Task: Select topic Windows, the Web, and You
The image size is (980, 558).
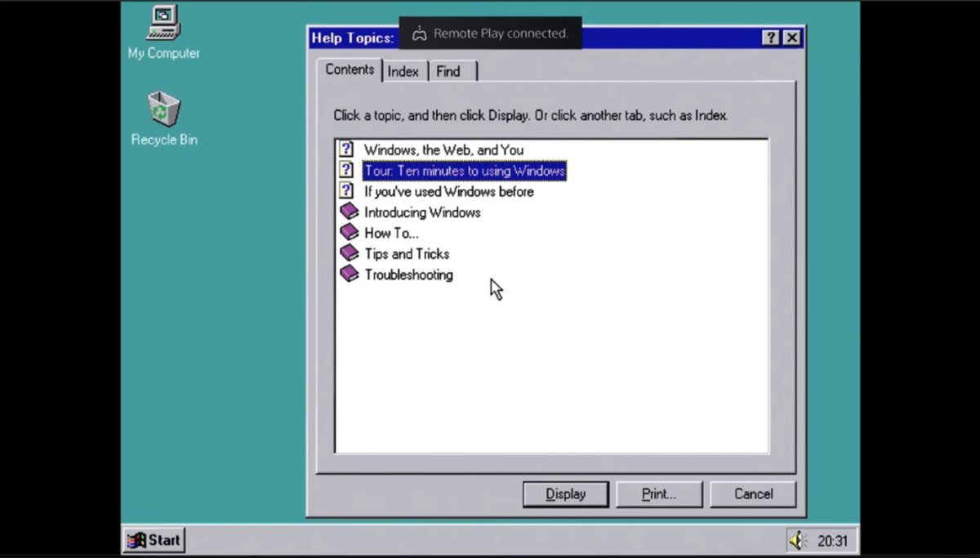Action: (443, 150)
